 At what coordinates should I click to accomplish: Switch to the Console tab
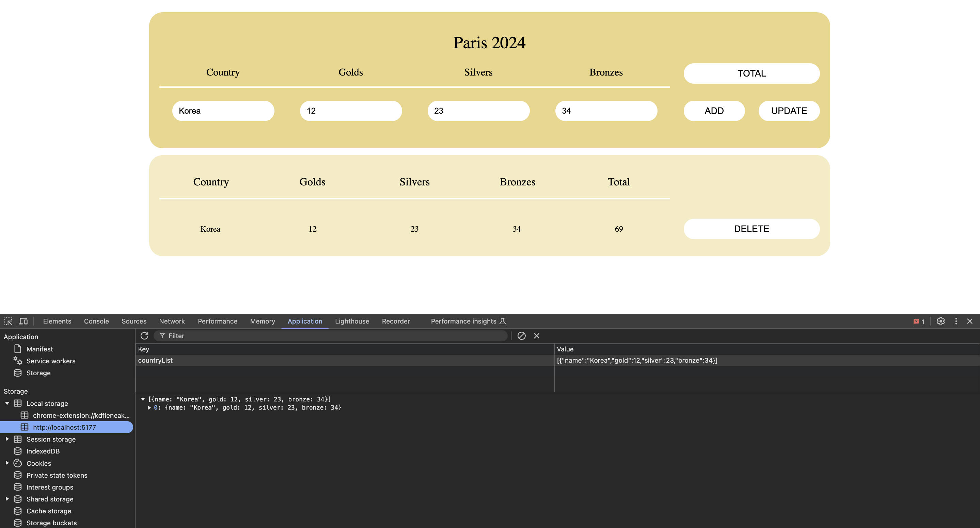tap(96, 321)
